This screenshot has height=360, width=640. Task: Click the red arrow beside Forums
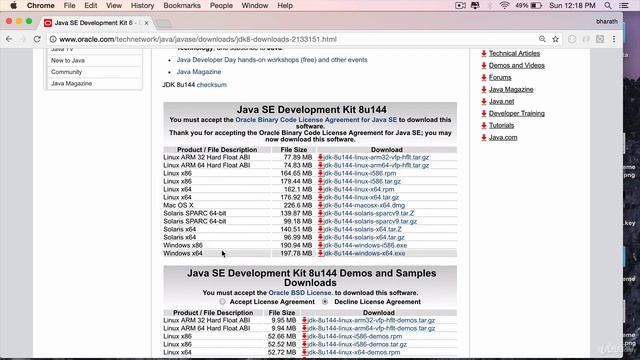484,78
